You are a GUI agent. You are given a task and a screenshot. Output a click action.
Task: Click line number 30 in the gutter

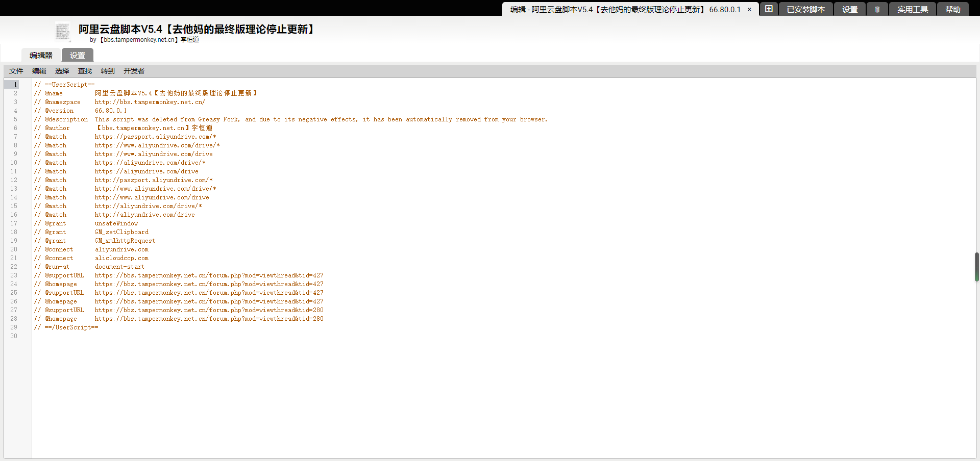(14, 336)
